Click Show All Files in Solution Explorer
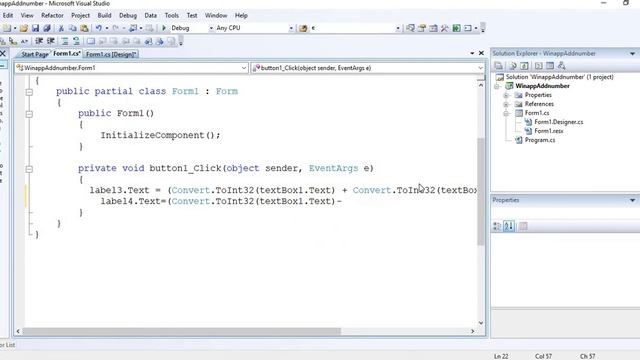This screenshot has height=360, width=640. pyautogui.click(x=513, y=66)
